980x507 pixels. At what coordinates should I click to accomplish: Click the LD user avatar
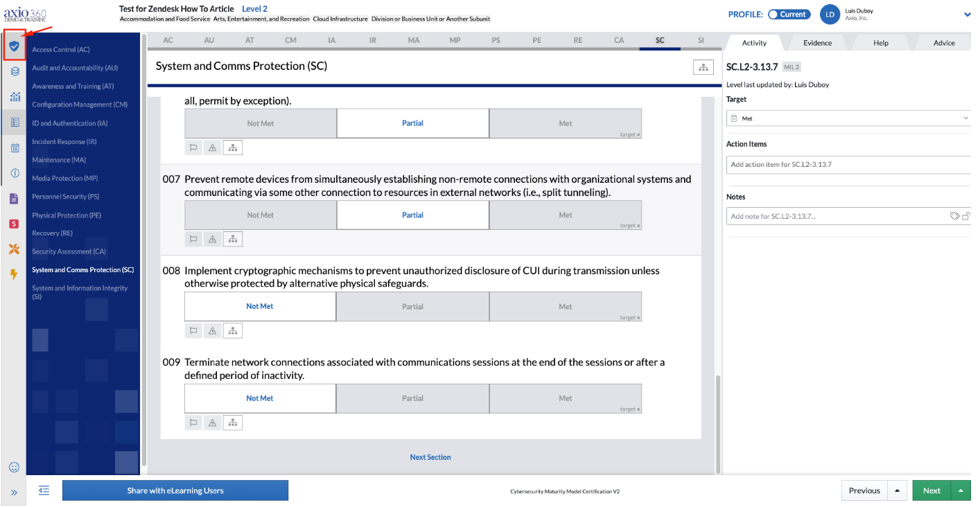click(830, 14)
